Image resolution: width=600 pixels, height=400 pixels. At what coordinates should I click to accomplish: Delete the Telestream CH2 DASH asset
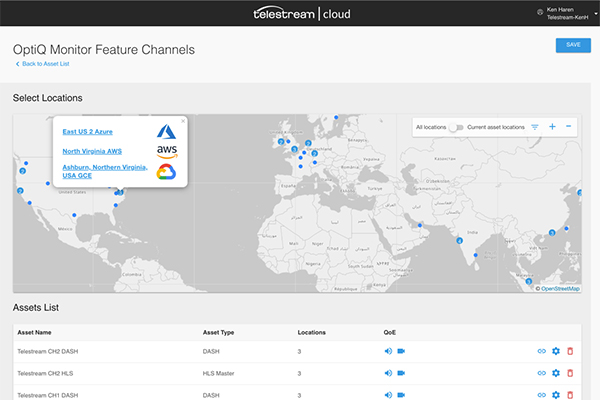click(x=570, y=351)
